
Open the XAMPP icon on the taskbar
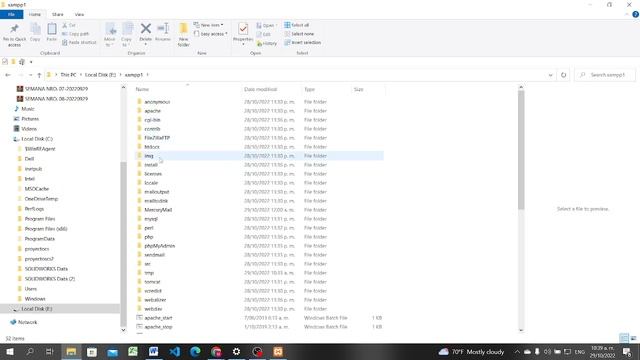click(x=278, y=352)
